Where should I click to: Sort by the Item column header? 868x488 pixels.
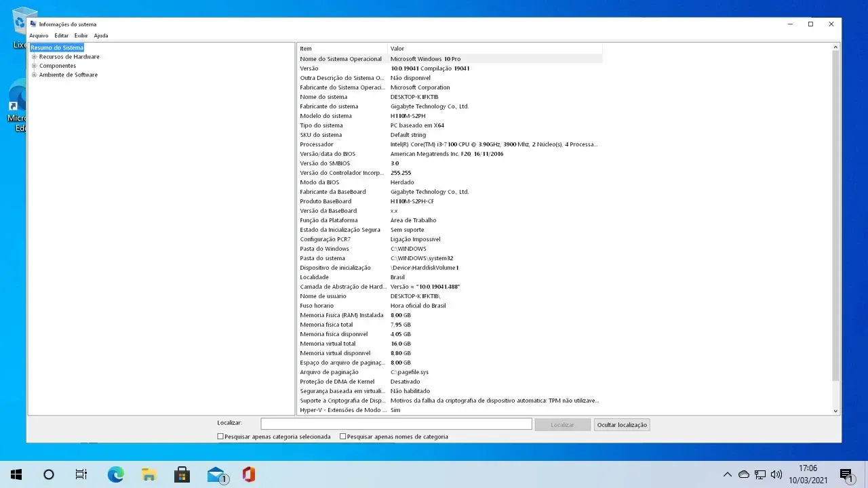pyautogui.click(x=342, y=49)
